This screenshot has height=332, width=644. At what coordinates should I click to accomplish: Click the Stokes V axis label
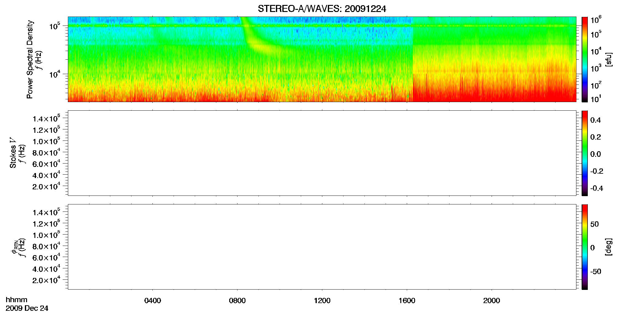(x=13, y=153)
